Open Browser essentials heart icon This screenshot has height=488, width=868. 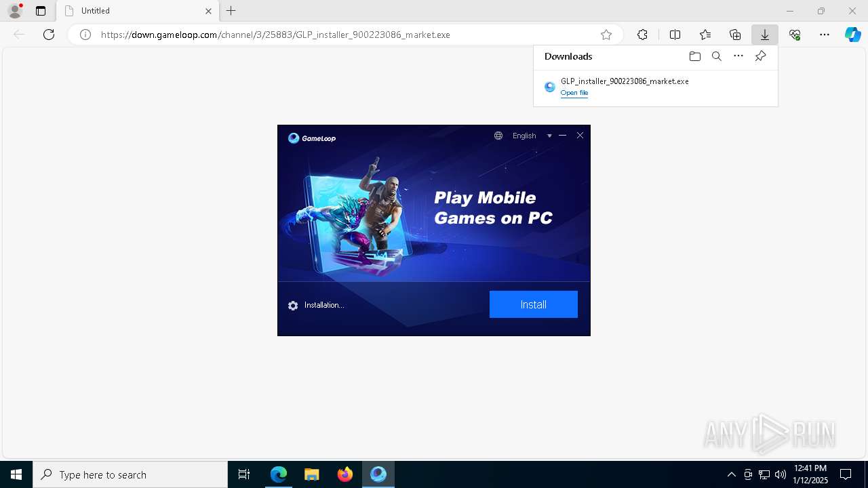(795, 35)
